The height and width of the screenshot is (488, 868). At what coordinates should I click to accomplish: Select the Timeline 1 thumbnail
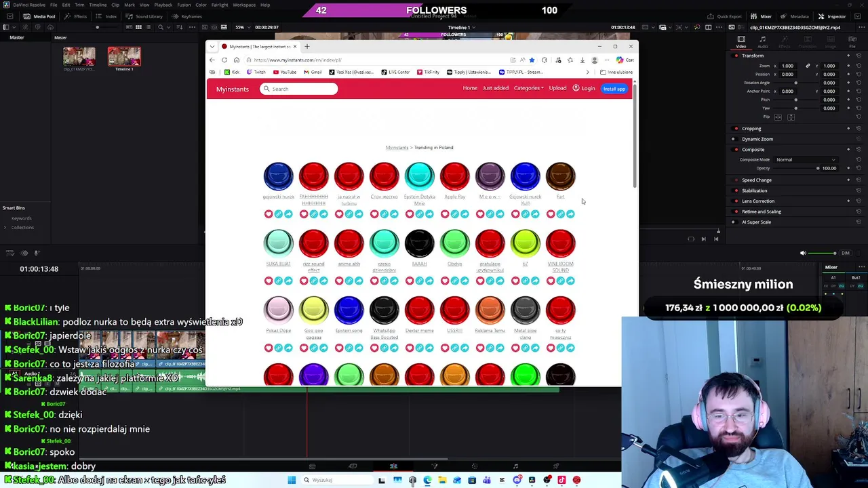point(124,57)
